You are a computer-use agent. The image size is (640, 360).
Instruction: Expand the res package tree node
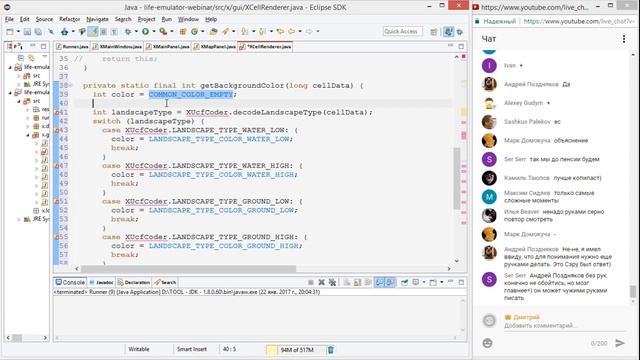pyautogui.click(x=27, y=109)
